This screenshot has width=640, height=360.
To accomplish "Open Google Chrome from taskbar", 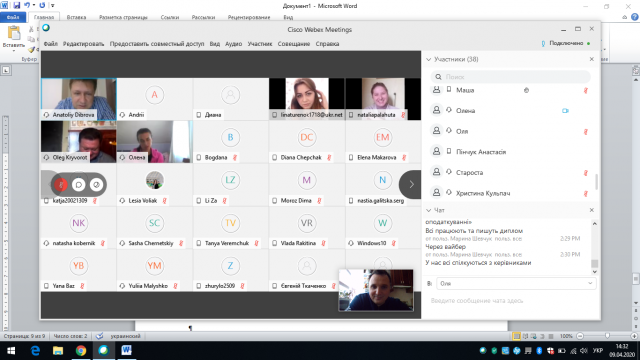I will (x=81, y=351).
